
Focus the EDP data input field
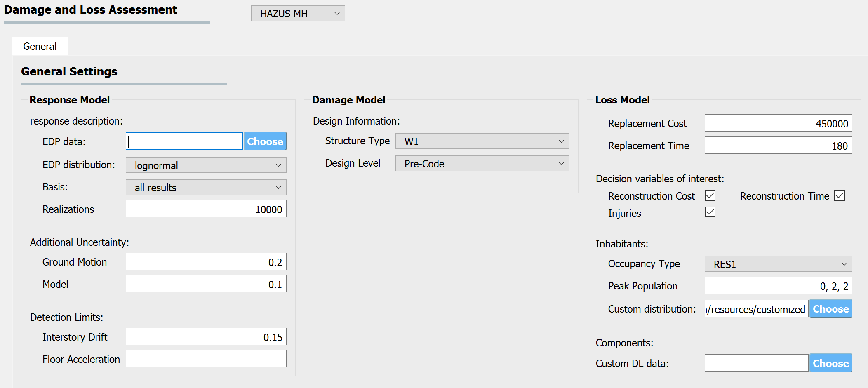tap(184, 141)
